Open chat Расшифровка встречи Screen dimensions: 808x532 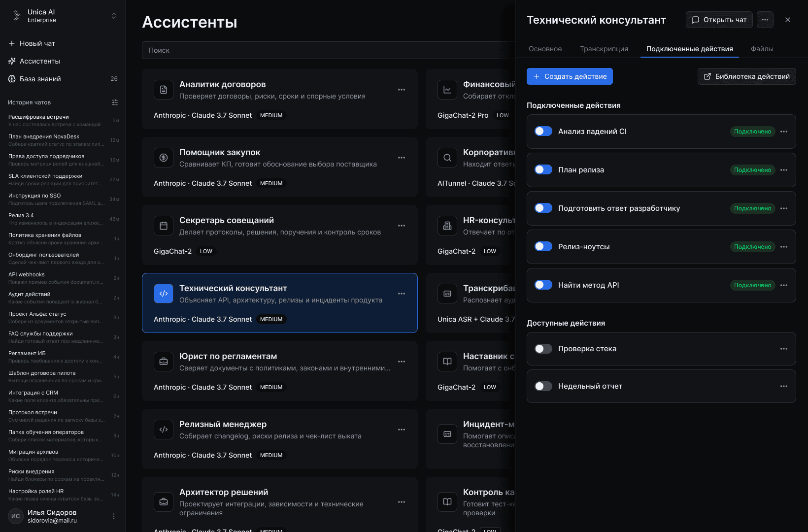(63, 120)
